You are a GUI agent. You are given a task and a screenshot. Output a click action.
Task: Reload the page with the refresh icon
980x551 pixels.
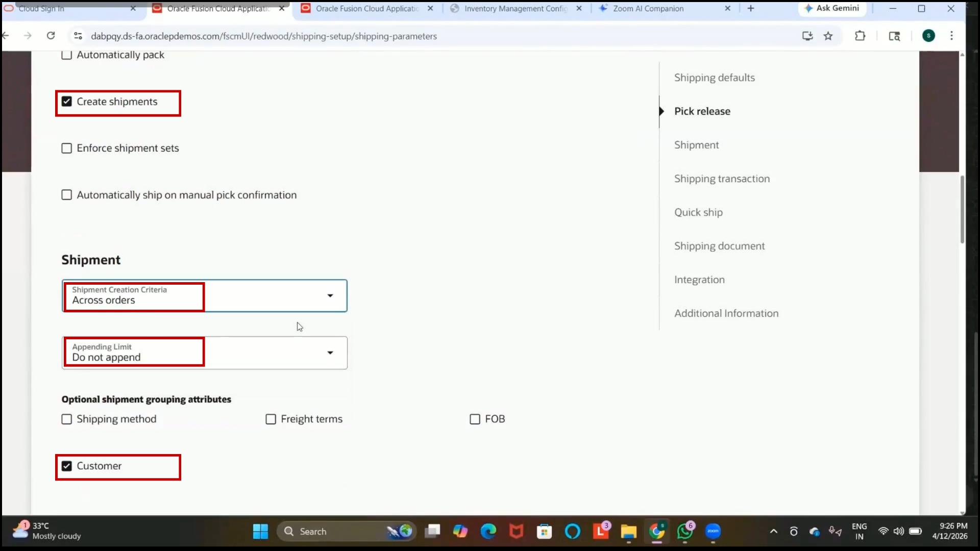pyautogui.click(x=51, y=36)
